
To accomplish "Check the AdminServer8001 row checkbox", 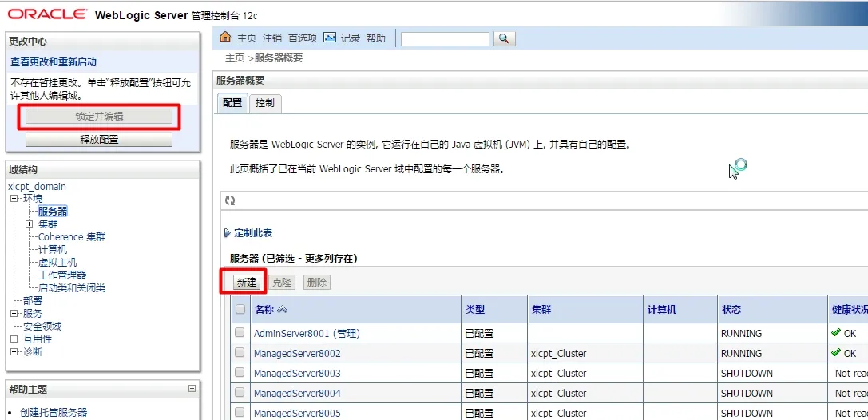I will click(x=239, y=333).
